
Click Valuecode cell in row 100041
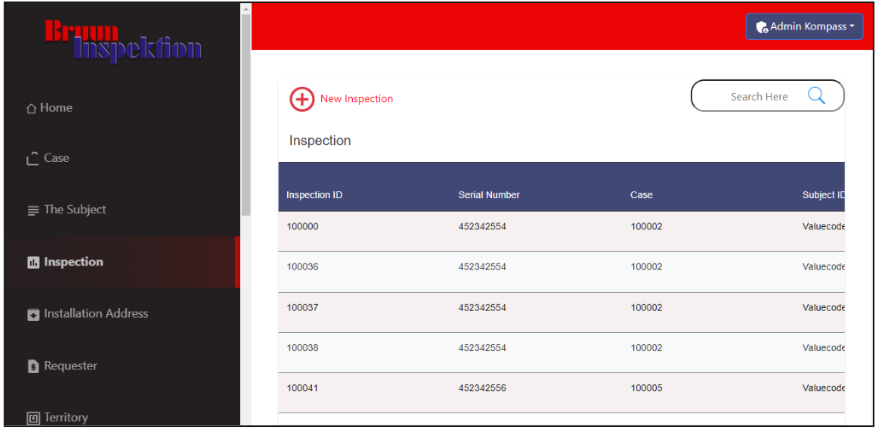tap(824, 388)
